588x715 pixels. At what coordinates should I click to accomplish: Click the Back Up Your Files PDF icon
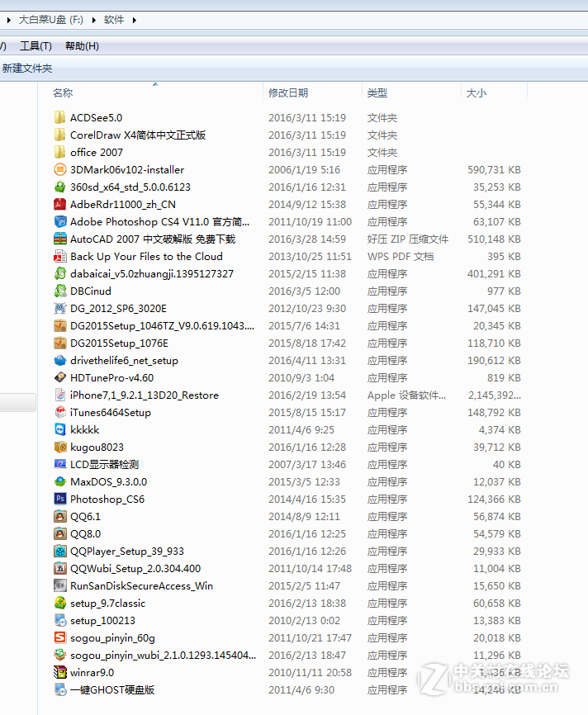click(x=59, y=256)
